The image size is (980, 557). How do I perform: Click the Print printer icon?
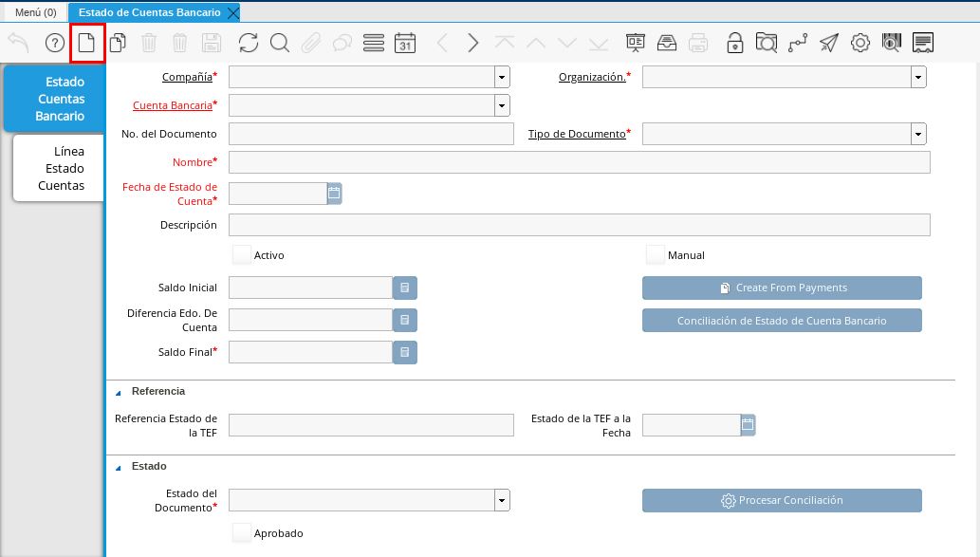(x=698, y=43)
